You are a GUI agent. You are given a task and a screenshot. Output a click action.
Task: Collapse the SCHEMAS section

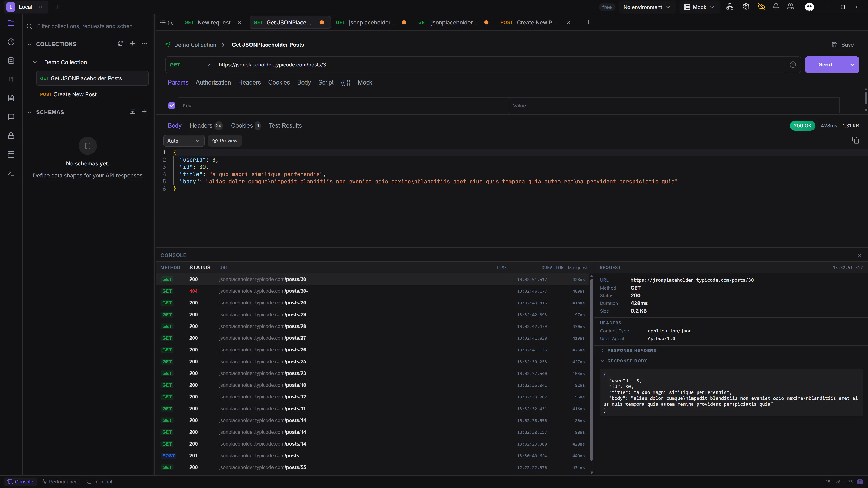(x=29, y=112)
